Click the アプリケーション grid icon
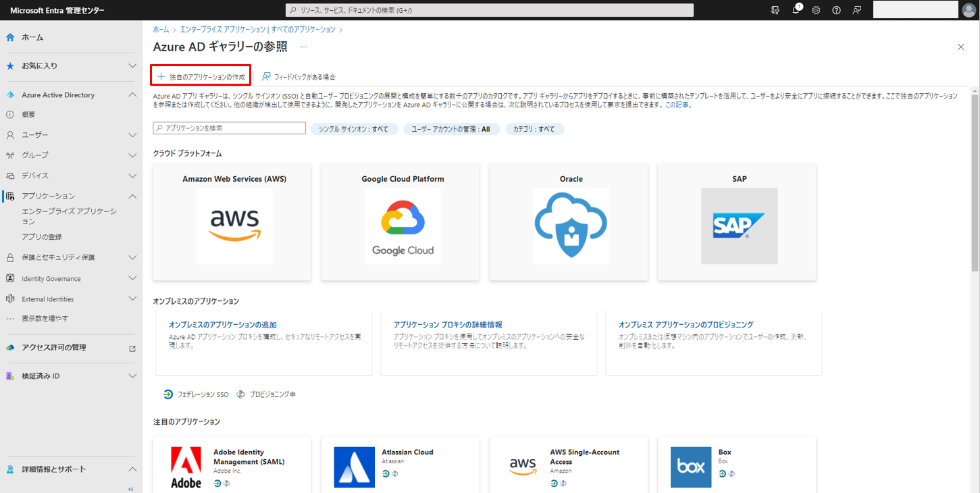 point(10,196)
